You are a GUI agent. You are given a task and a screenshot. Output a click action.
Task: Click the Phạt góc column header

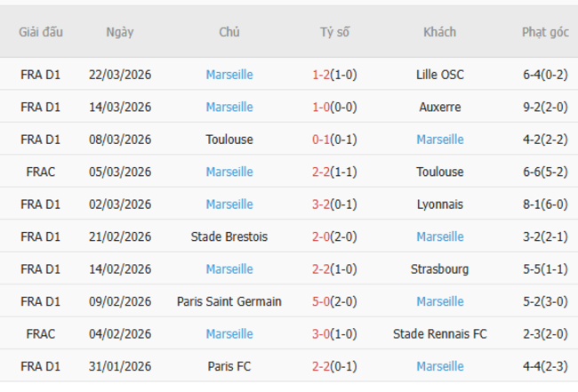tap(544, 32)
